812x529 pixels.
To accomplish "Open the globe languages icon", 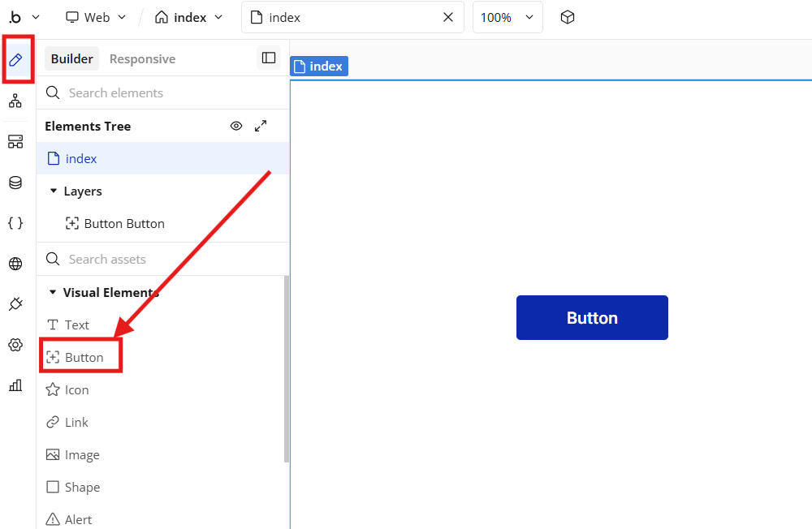I will (x=15, y=264).
